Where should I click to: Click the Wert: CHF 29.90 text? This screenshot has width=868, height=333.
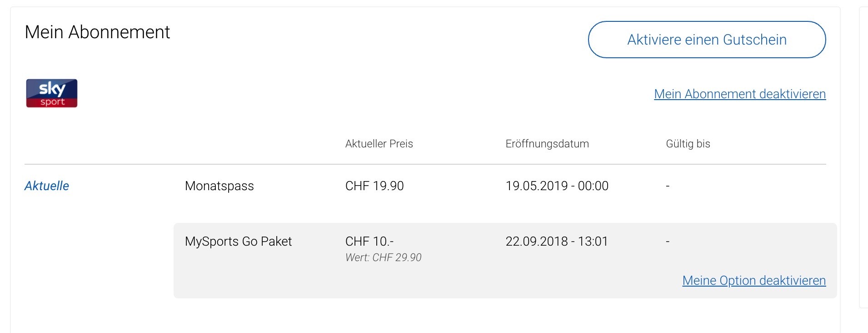(x=383, y=257)
